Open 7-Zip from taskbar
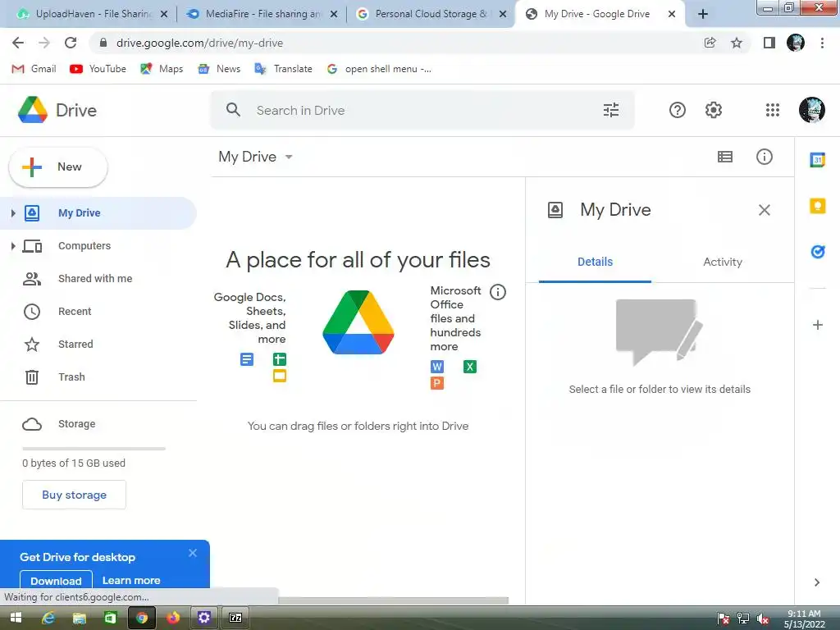The image size is (840, 630). click(x=235, y=618)
